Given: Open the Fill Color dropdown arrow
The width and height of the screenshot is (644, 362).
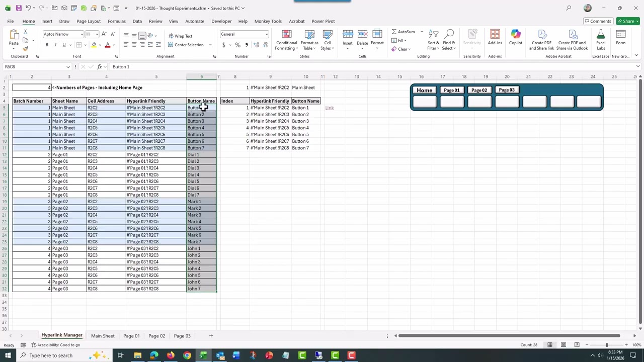Looking at the screenshot, I should click(x=100, y=45).
